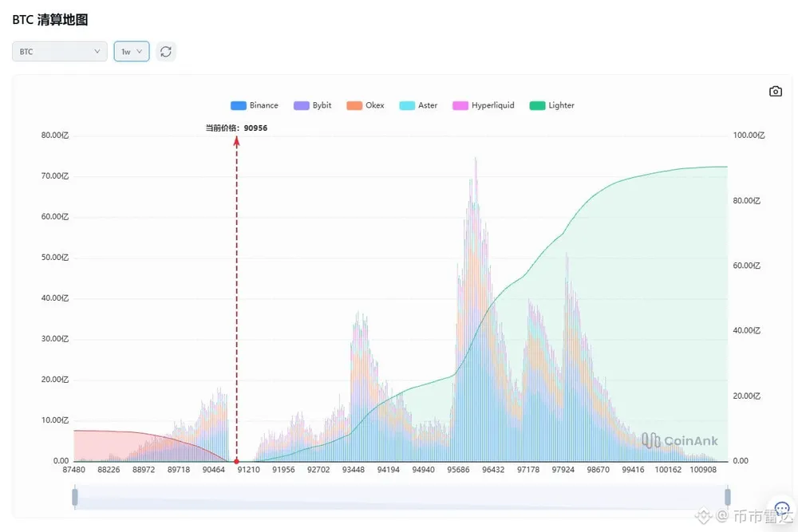Screen dimensions: 798x532
Task: Click the BTC 清算地图 heading
Action: point(49,20)
